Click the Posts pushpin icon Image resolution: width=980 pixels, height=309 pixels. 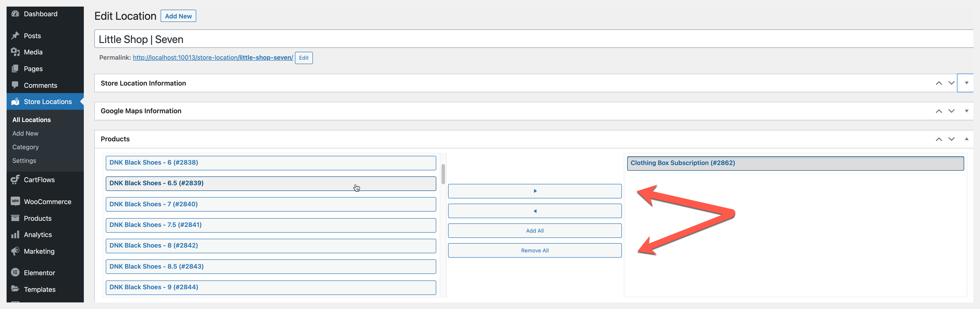15,36
